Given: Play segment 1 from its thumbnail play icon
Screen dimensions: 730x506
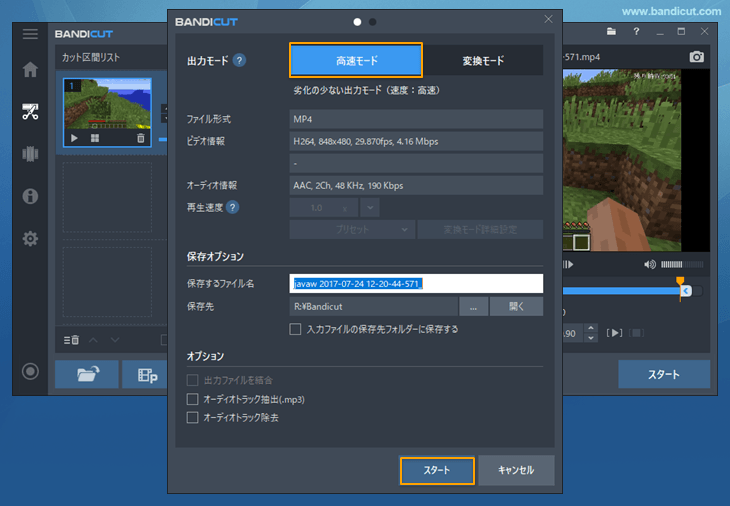Looking at the screenshot, I should coord(74,138).
